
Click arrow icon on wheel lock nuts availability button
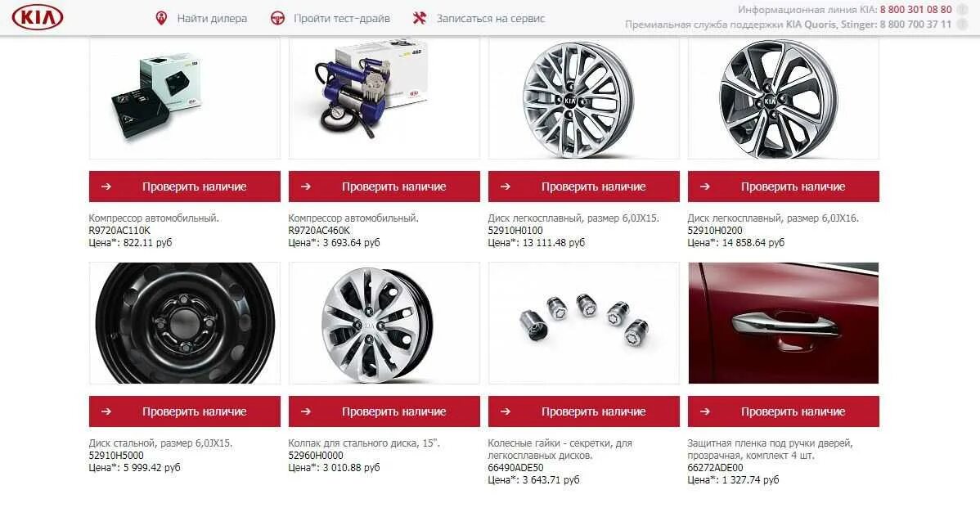point(506,411)
